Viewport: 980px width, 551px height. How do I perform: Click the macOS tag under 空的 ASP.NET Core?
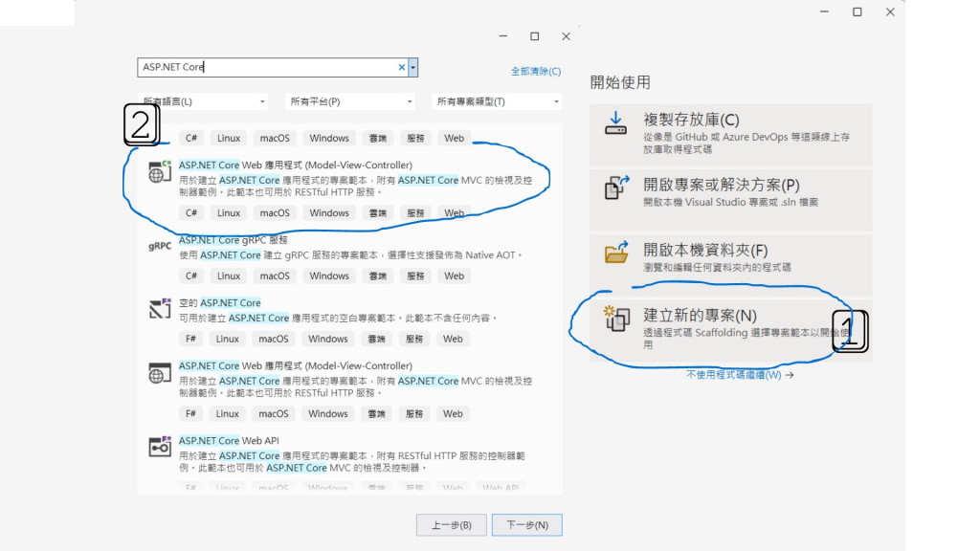pos(274,339)
